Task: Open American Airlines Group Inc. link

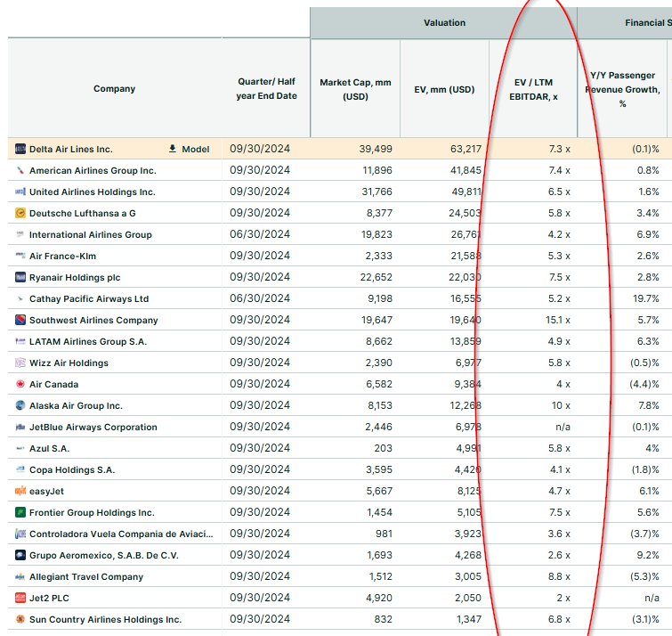Action: pos(93,171)
